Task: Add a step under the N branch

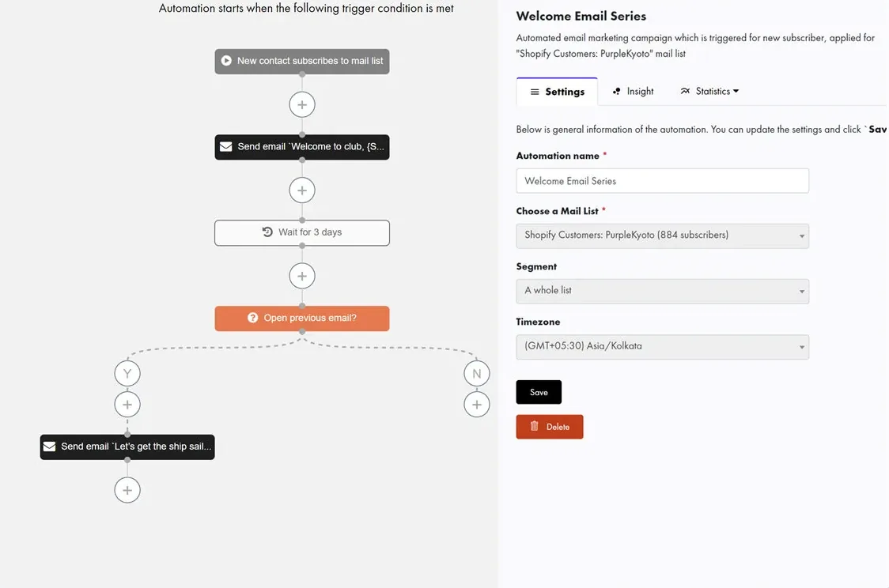Action: pos(476,405)
